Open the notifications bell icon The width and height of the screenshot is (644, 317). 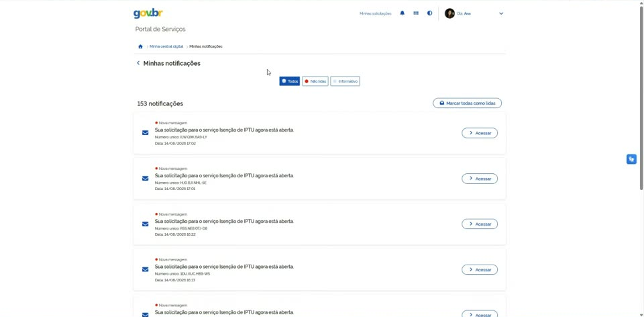pos(402,13)
